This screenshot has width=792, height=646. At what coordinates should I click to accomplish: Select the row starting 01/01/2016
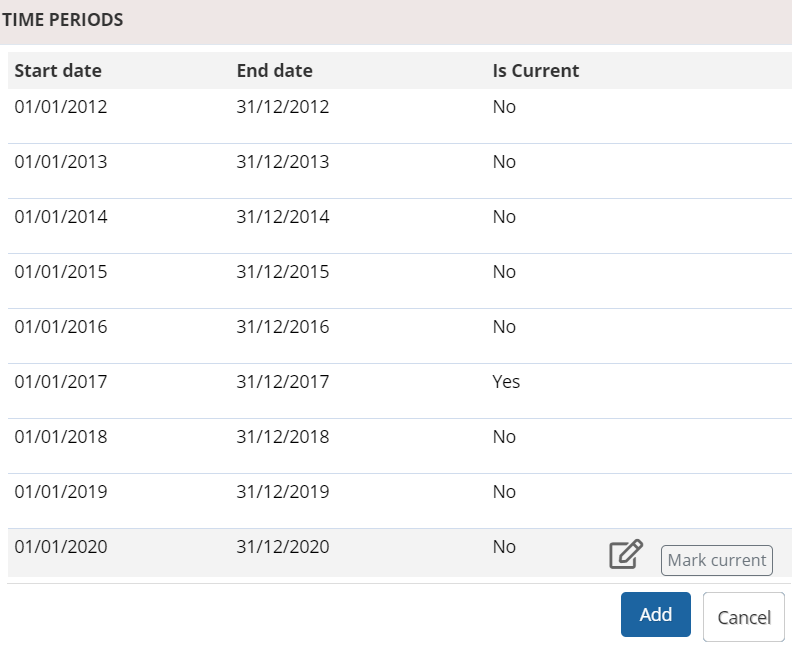[x=60, y=327]
